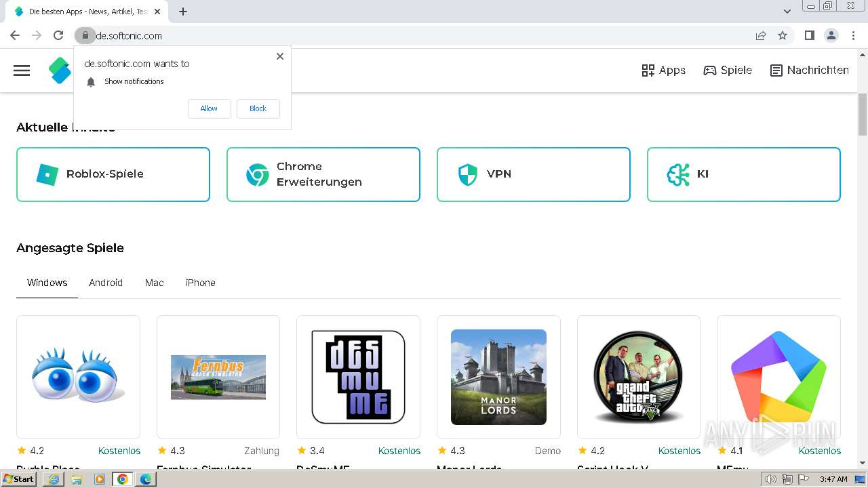Open the DeSmuME thumbnail
Viewport: 868px width, 488px height.
358,377
